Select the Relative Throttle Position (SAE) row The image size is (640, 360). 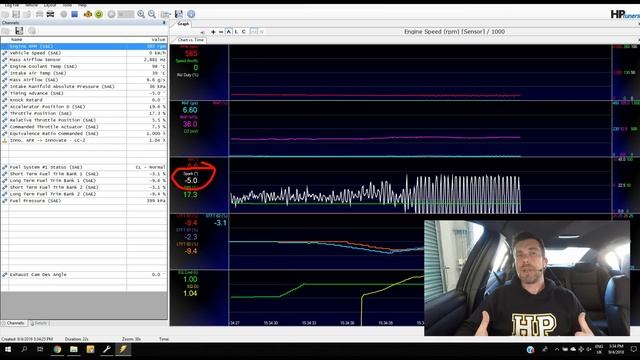(84, 120)
